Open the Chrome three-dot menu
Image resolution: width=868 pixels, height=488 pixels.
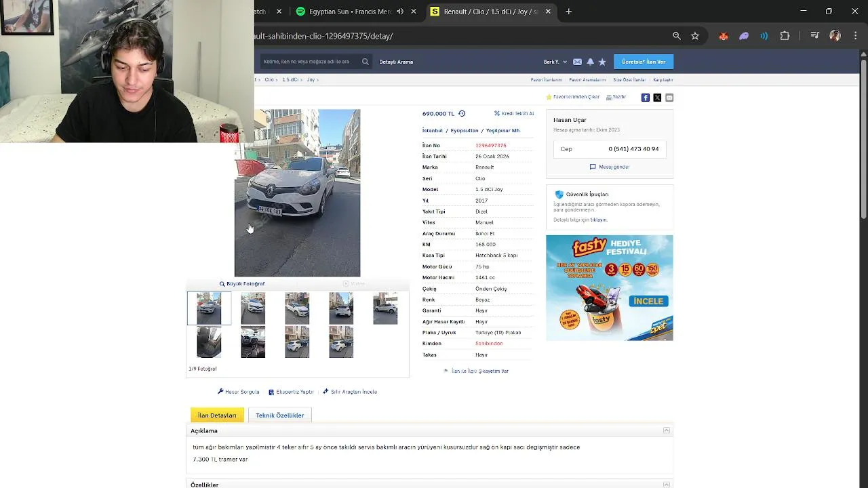tap(854, 36)
